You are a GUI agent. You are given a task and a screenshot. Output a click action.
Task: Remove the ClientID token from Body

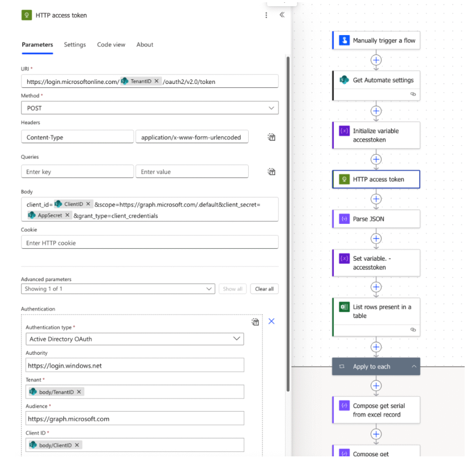[x=88, y=204]
